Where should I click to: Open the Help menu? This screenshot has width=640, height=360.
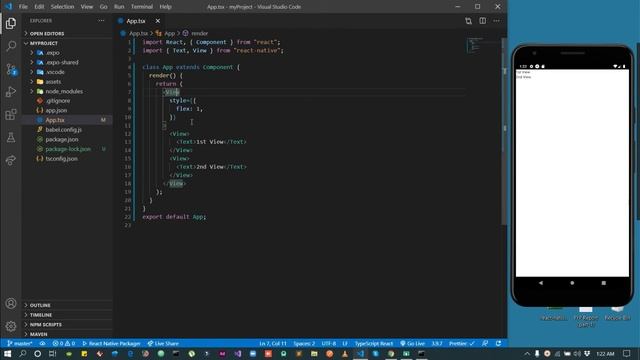pyautogui.click(x=165, y=7)
